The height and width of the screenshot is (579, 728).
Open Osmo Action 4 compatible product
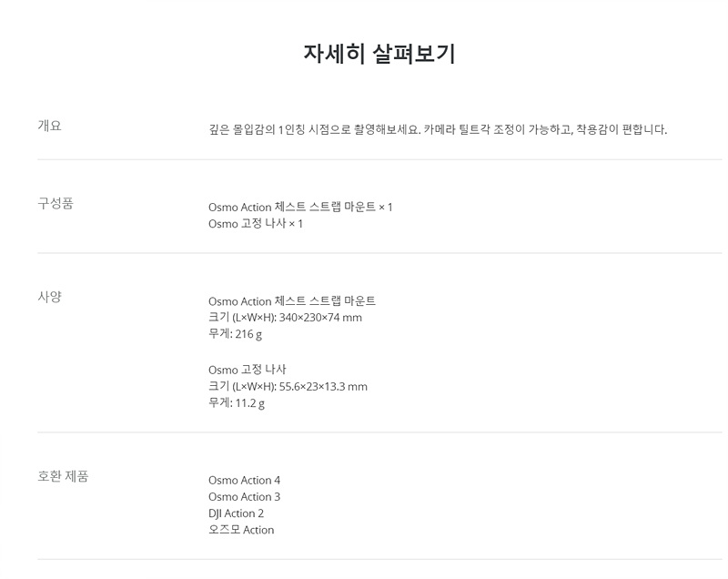pos(244,480)
